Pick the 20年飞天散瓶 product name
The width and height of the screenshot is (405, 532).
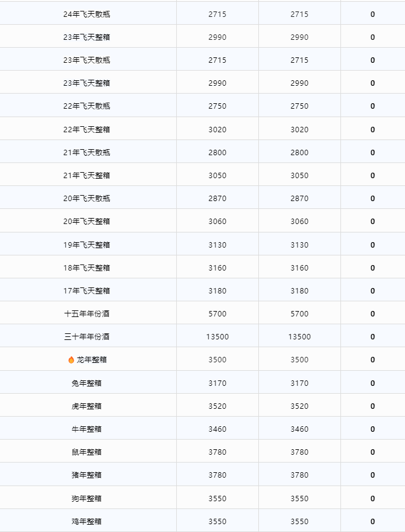pos(86,198)
